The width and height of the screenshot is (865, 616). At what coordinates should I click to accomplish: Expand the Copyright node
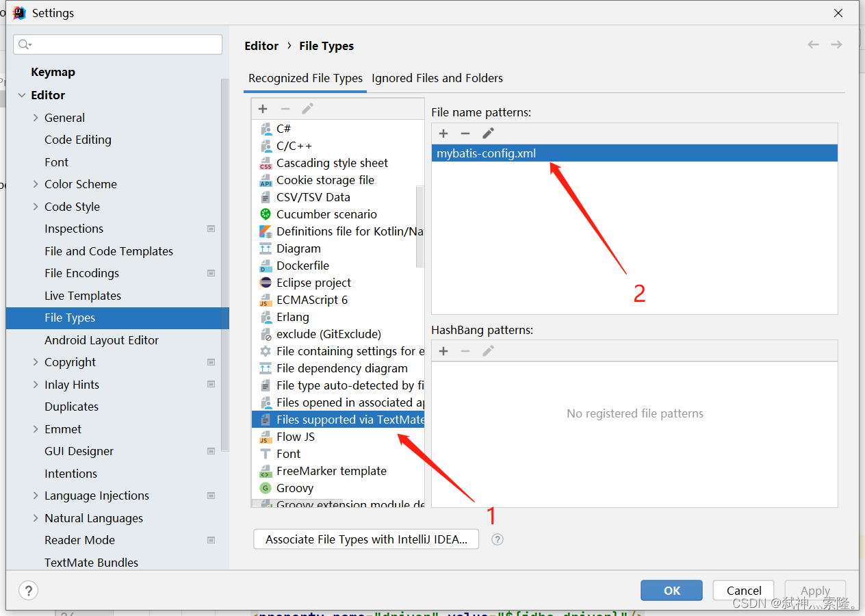click(x=36, y=362)
